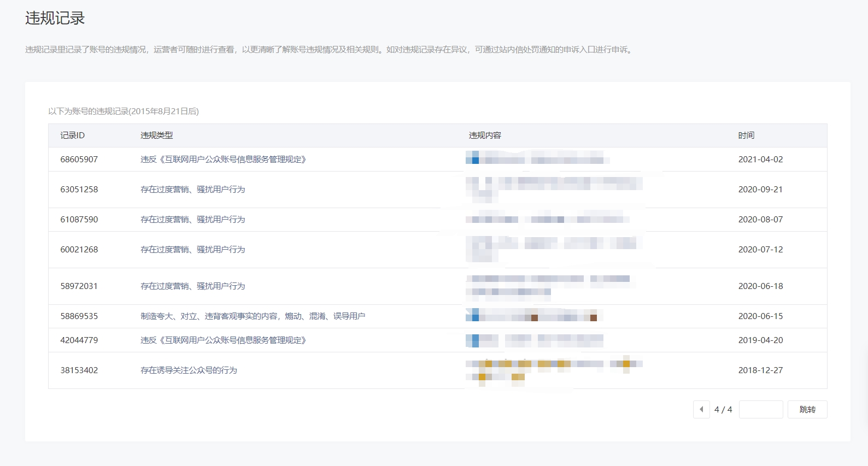Click the date 2020-07-12
The height and width of the screenshot is (466, 868).
point(761,250)
